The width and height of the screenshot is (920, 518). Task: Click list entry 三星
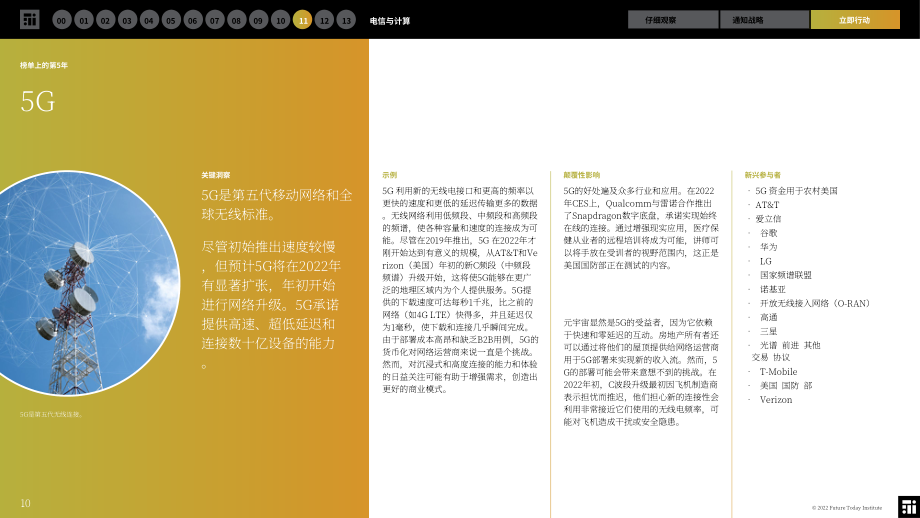(x=769, y=331)
